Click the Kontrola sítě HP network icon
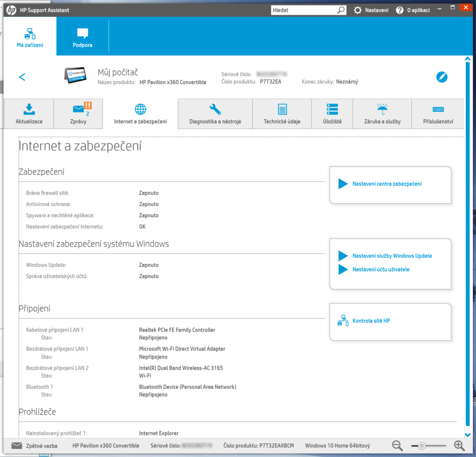Screen dimensions: 476x457 point(342,321)
